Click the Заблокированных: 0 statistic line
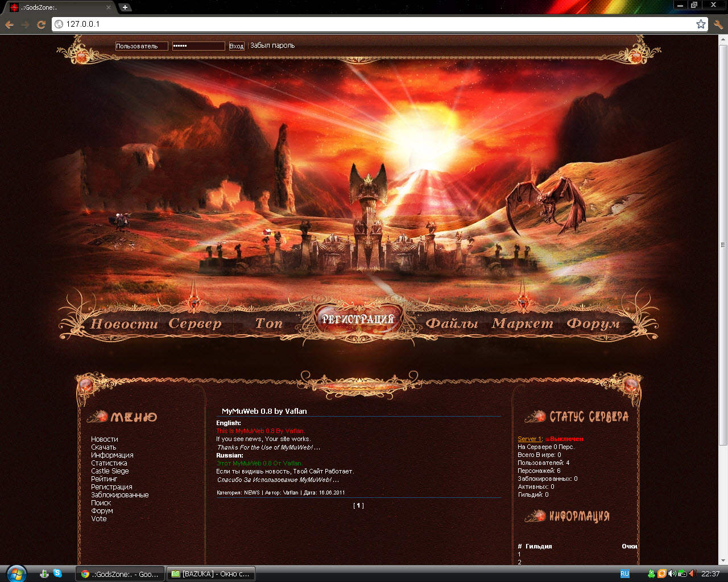This screenshot has width=728, height=582. [548, 479]
